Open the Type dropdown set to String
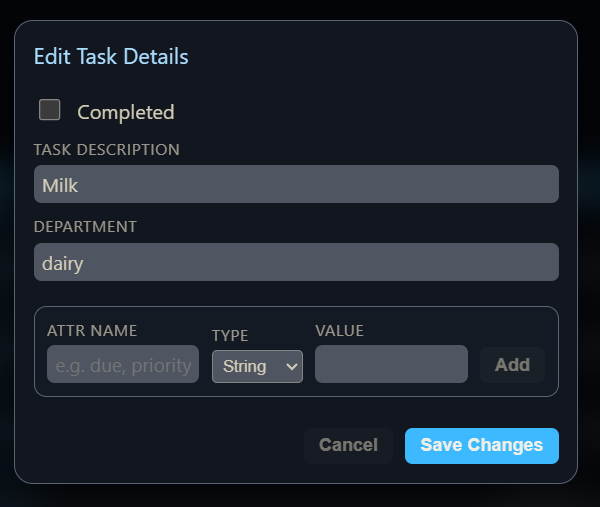This screenshot has width=600, height=507. 256,366
